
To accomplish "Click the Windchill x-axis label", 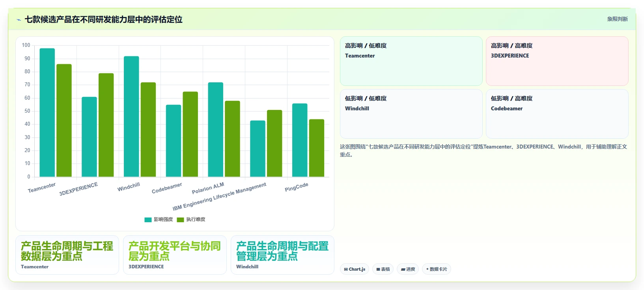I will click(129, 187).
